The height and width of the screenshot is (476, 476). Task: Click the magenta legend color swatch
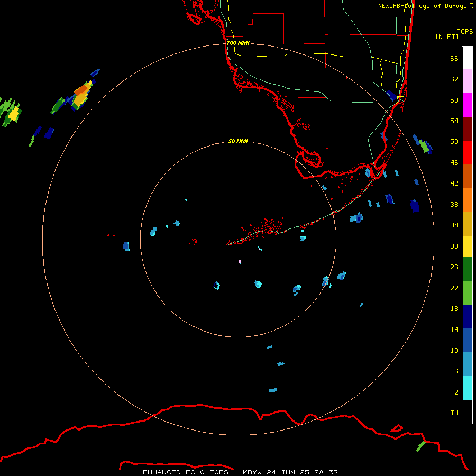click(467, 105)
